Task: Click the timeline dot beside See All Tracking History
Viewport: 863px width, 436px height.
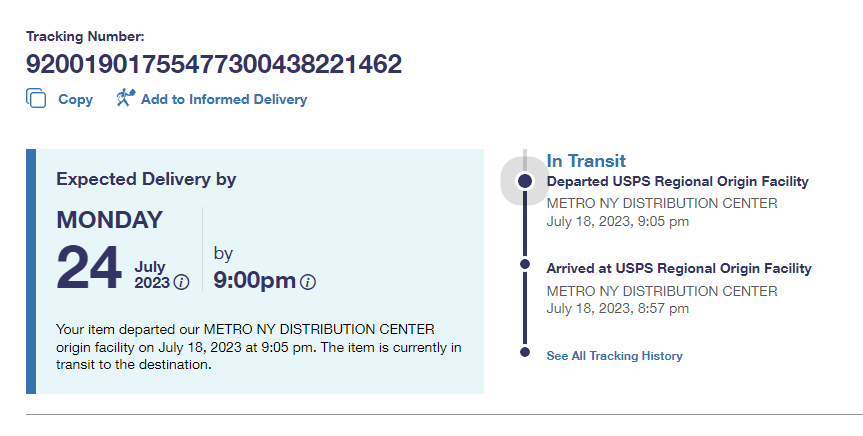Action: coord(524,352)
